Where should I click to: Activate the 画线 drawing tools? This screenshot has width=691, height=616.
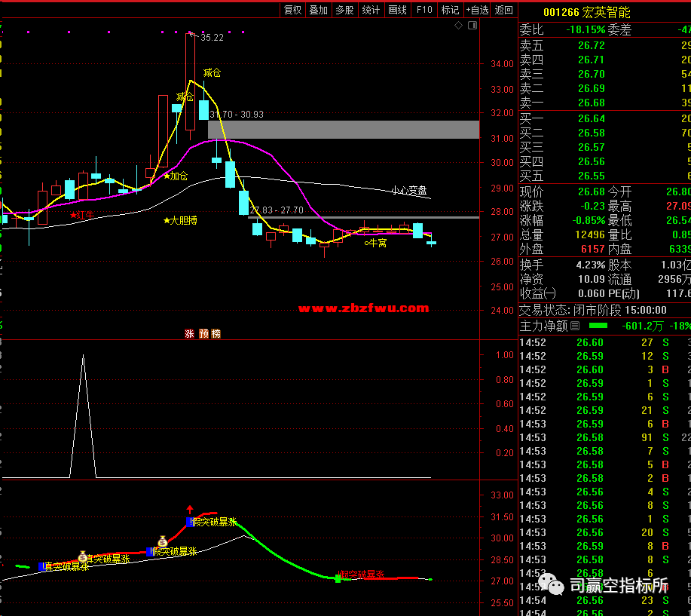(x=397, y=10)
